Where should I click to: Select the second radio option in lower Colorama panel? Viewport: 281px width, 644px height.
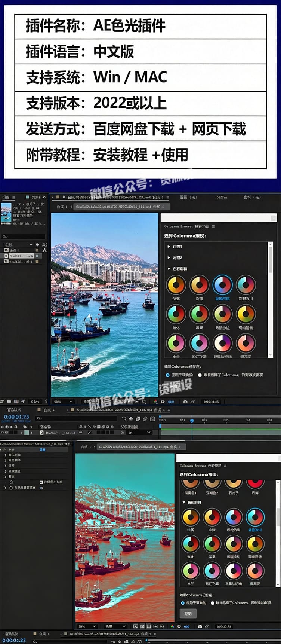click(x=213, y=603)
